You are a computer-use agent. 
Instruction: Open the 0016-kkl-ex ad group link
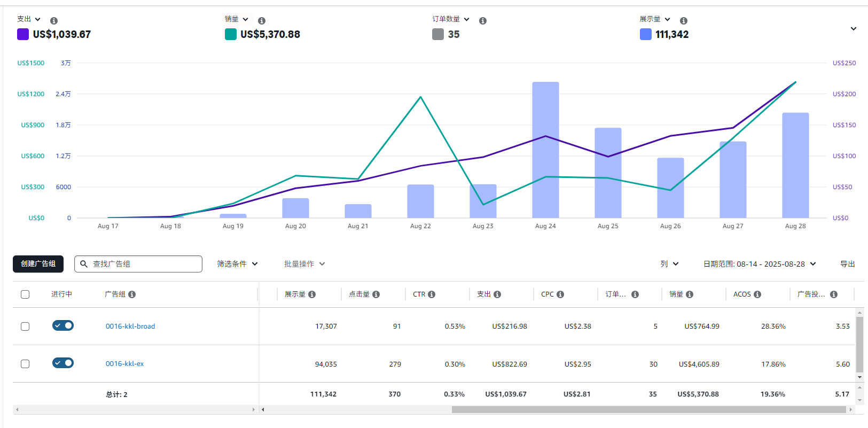(x=124, y=364)
